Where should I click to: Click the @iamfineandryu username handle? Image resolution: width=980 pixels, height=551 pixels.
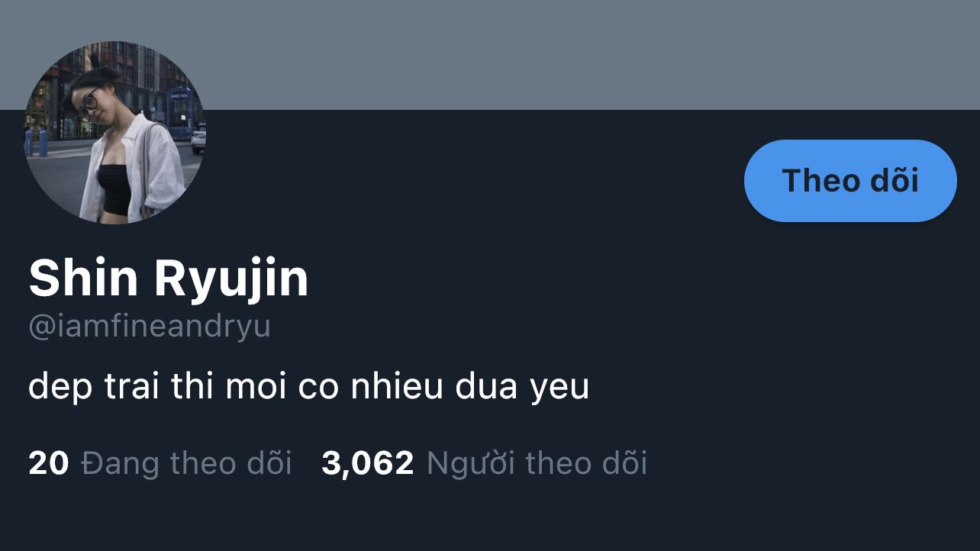(150, 326)
